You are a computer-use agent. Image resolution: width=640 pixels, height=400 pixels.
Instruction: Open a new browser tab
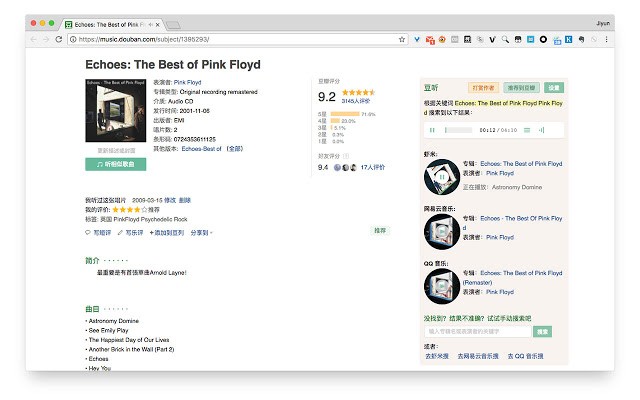click(x=172, y=22)
